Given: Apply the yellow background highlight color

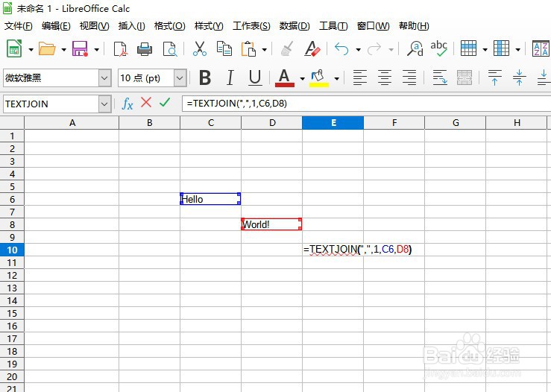Looking at the screenshot, I should click(318, 78).
